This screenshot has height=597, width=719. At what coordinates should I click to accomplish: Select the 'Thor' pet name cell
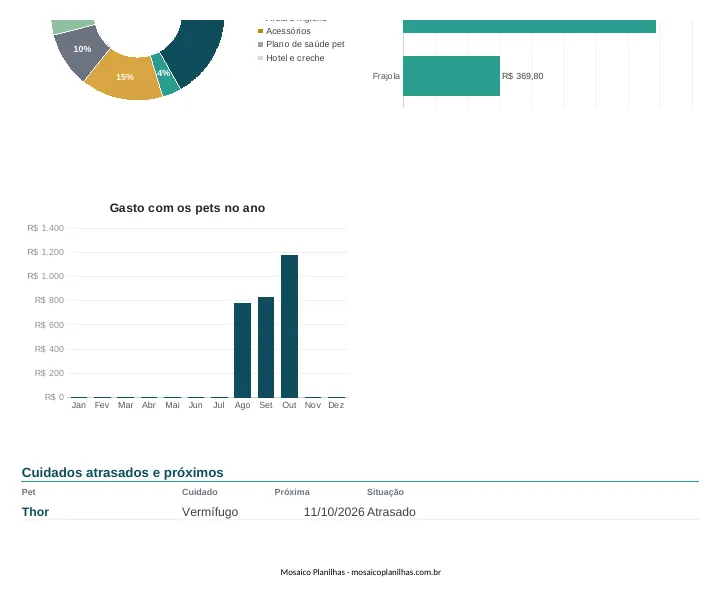coord(35,512)
